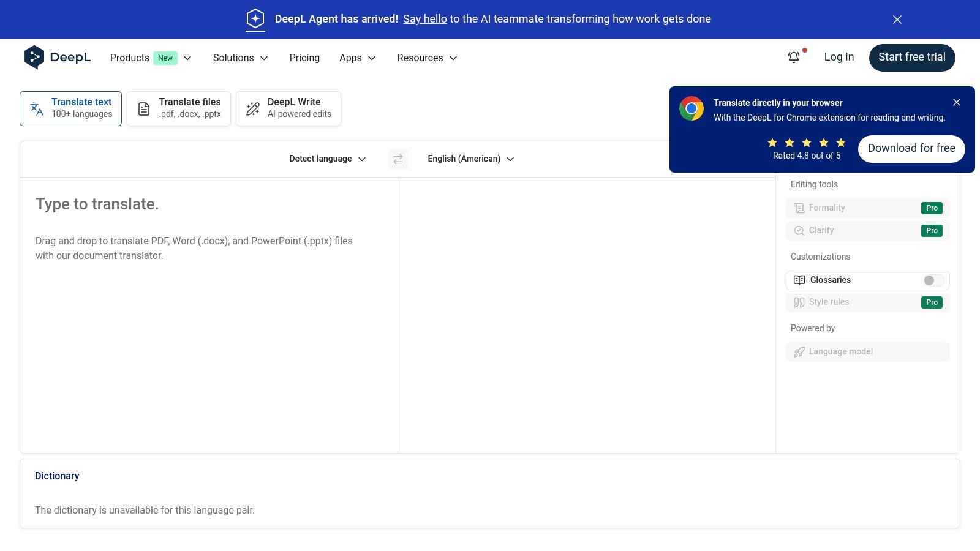
Task: Click the Language model rocket icon
Action: pyautogui.click(x=799, y=352)
